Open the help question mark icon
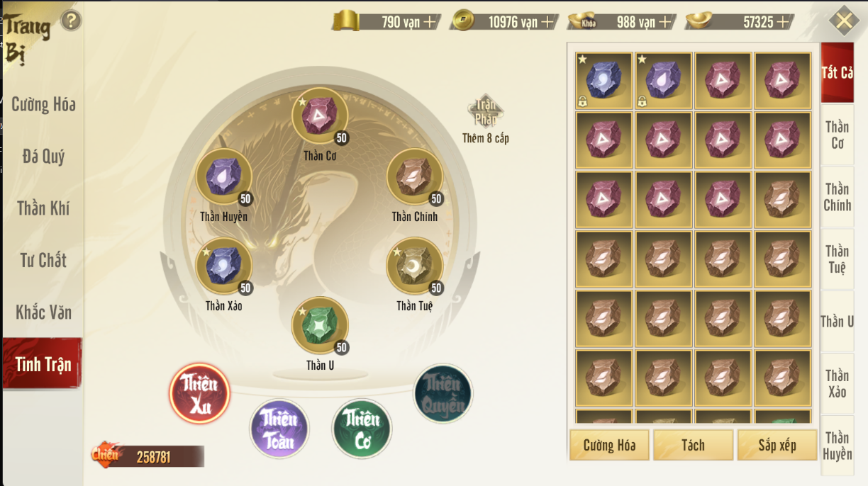Screen dimensions: 868x486 click(71, 21)
